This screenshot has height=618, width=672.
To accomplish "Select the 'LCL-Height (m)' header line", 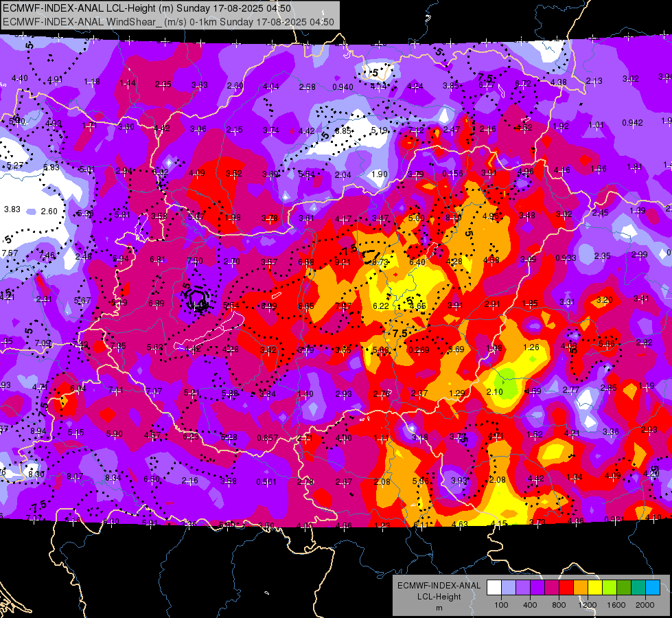I will pyautogui.click(x=147, y=8).
